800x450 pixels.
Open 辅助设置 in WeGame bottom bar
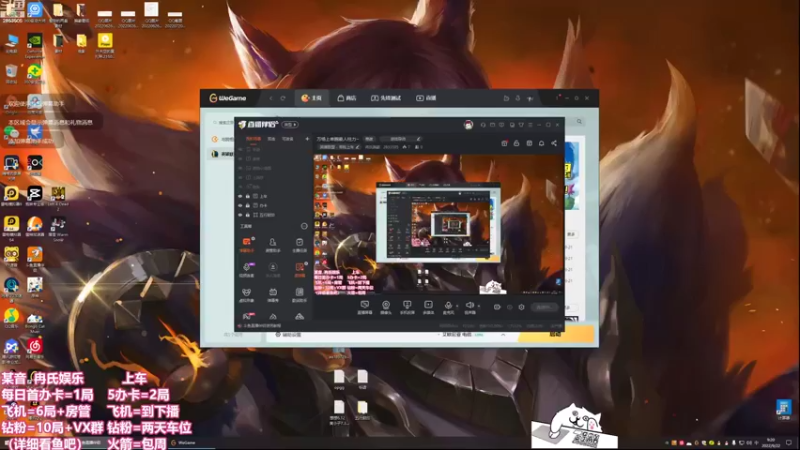(x=288, y=335)
